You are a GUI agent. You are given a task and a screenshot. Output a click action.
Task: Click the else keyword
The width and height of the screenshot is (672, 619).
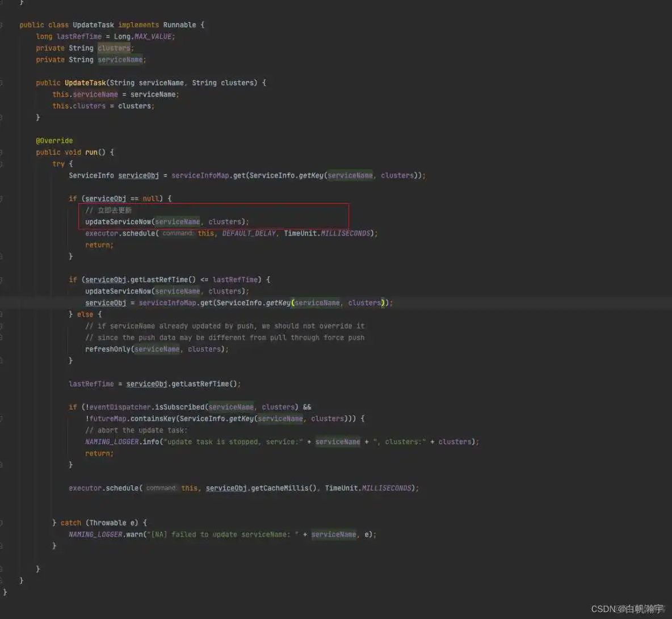85,314
